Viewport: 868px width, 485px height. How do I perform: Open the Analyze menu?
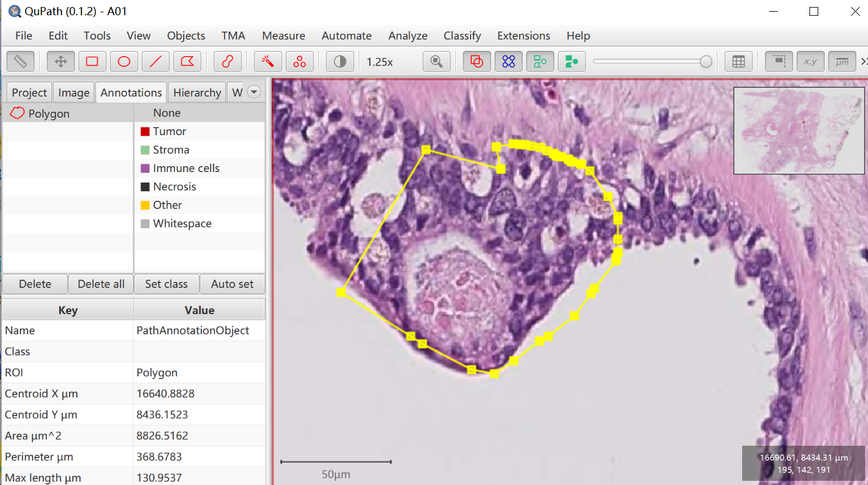pos(408,36)
